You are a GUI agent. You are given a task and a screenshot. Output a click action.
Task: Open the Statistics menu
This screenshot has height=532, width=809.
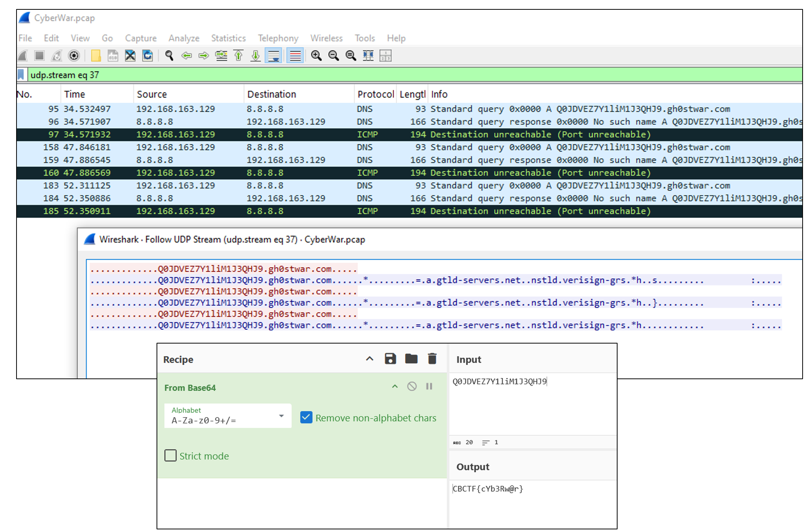click(x=228, y=38)
